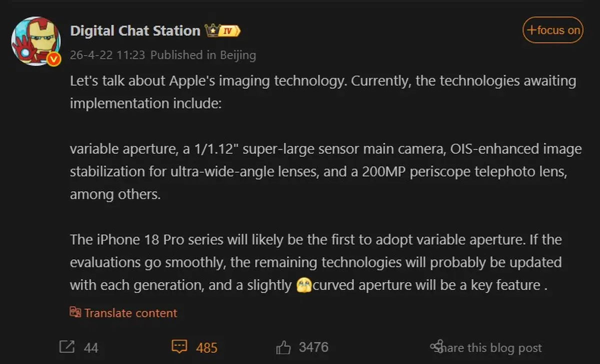Click the golden crown membership icon
Viewport: 600px width, 364px height.
[212, 29]
